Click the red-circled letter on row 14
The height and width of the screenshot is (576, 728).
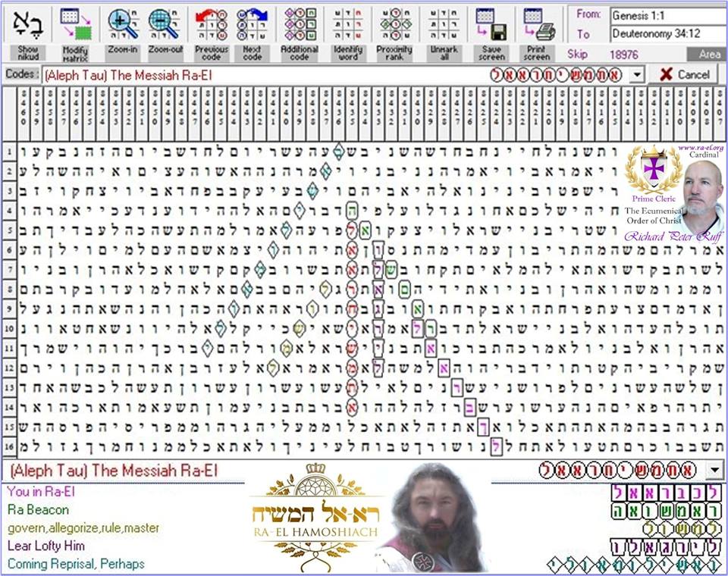(352, 407)
